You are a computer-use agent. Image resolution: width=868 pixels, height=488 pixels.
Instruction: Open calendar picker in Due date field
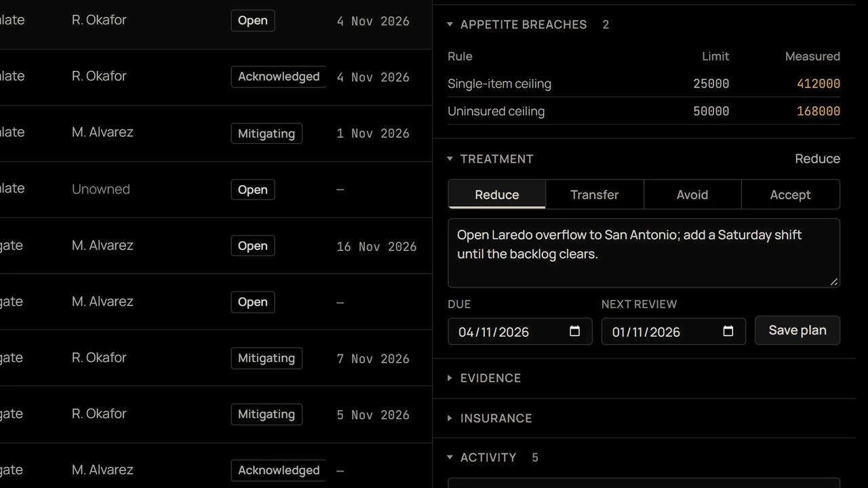click(x=574, y=331)
